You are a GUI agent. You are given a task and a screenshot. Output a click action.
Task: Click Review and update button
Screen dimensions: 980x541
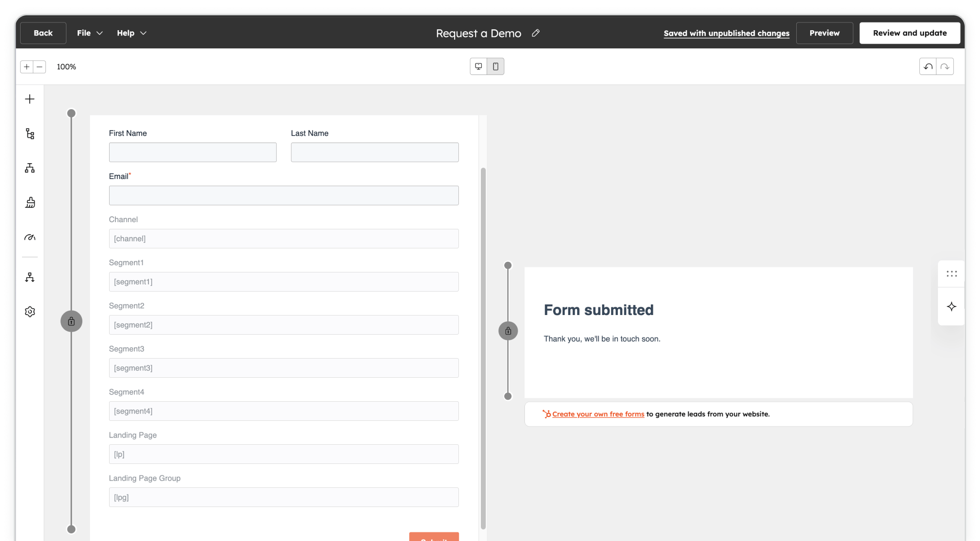pyautogui.click(x=909, y=33)
